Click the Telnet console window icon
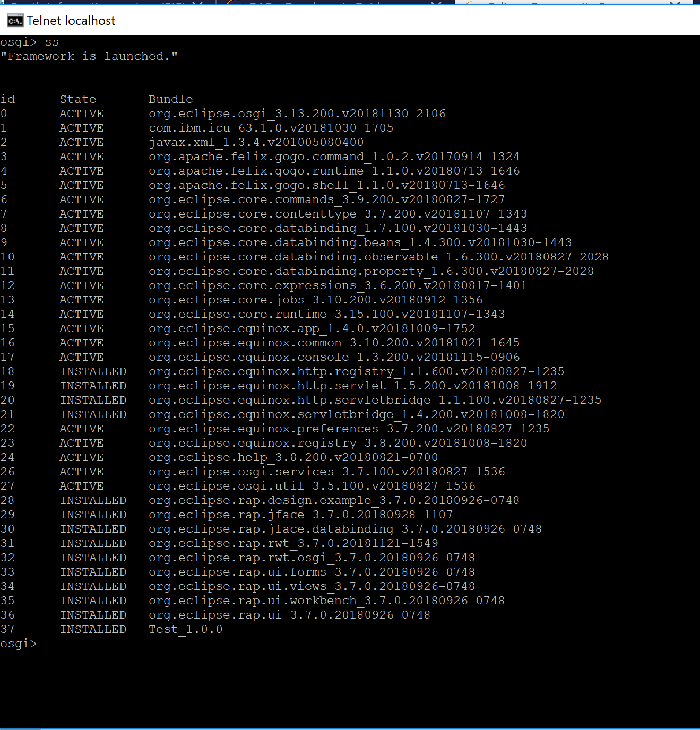 pos(15,21)
